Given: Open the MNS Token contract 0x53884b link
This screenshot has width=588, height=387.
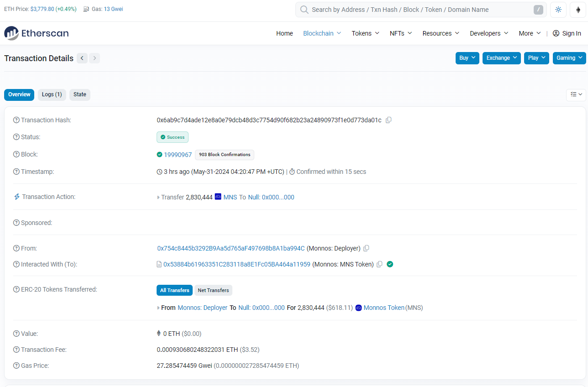Looking at the screenshot, I should tap(237, 264).
